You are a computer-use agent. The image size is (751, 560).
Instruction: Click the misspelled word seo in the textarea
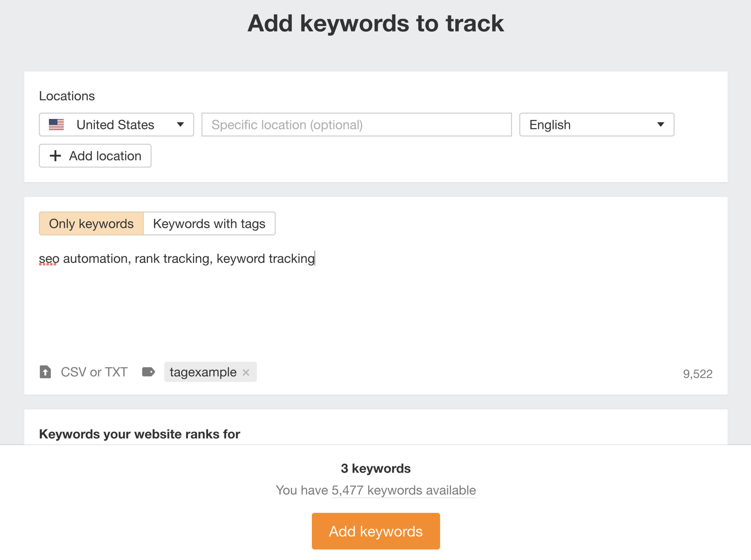click(49, 258)
